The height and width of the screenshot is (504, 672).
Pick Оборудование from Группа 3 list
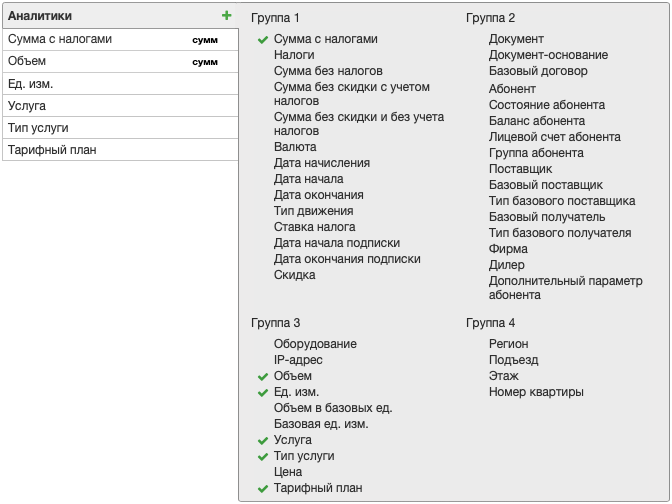pos(315,344)
